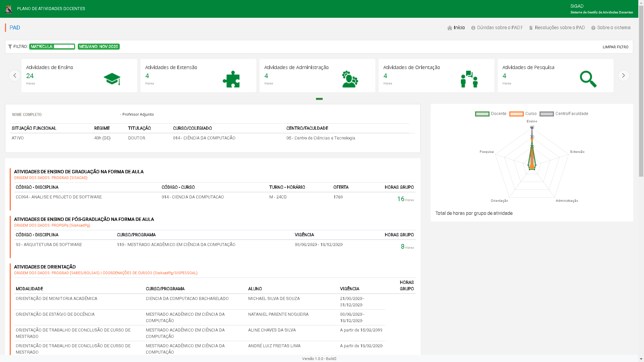Click CIENCIA DA COMPUTACAO BACHARELADO cell

coord(187,299)
